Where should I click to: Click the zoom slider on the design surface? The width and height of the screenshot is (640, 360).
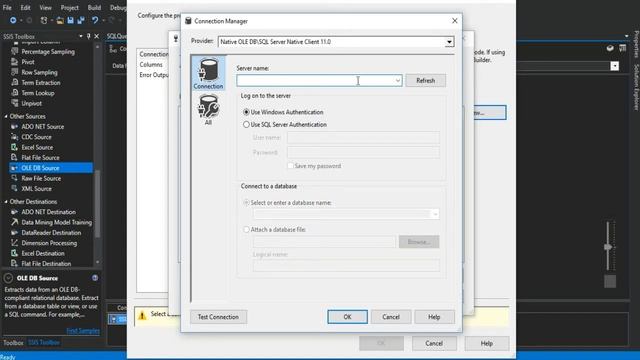coord(608,247)
